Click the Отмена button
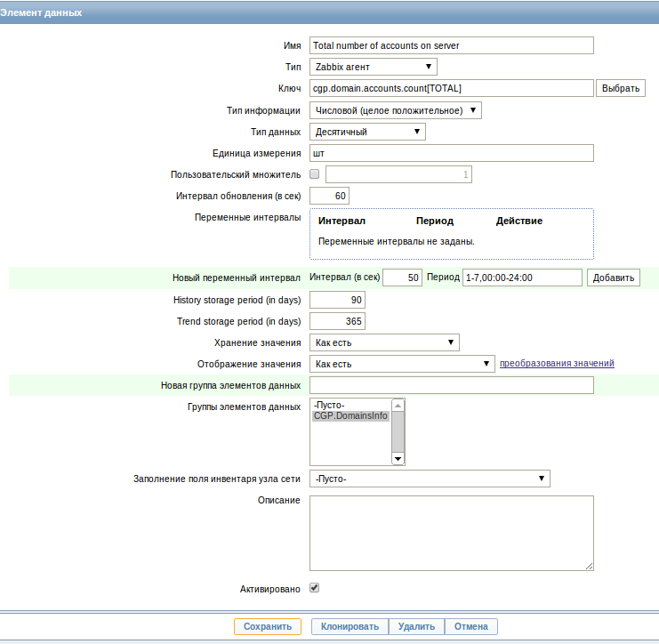Viewport: 659px width, 644px height. (471, 626)
